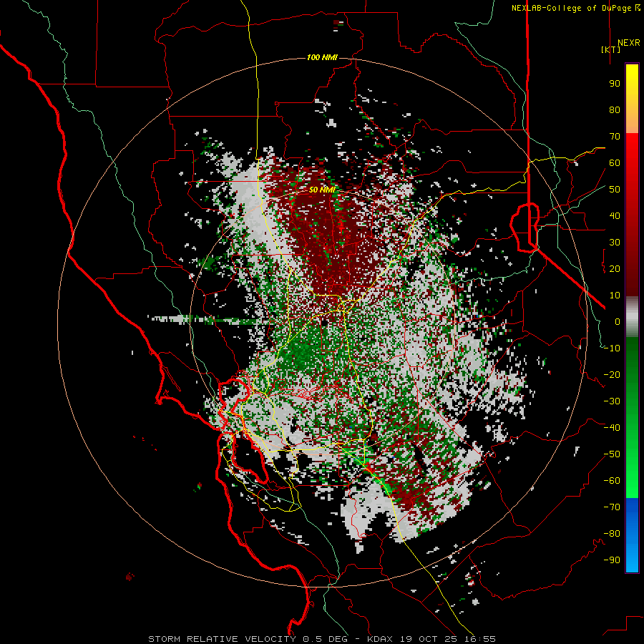Click the 70 value on velocity scale
This screenshot has width=644, height=644.
point(615,137)
